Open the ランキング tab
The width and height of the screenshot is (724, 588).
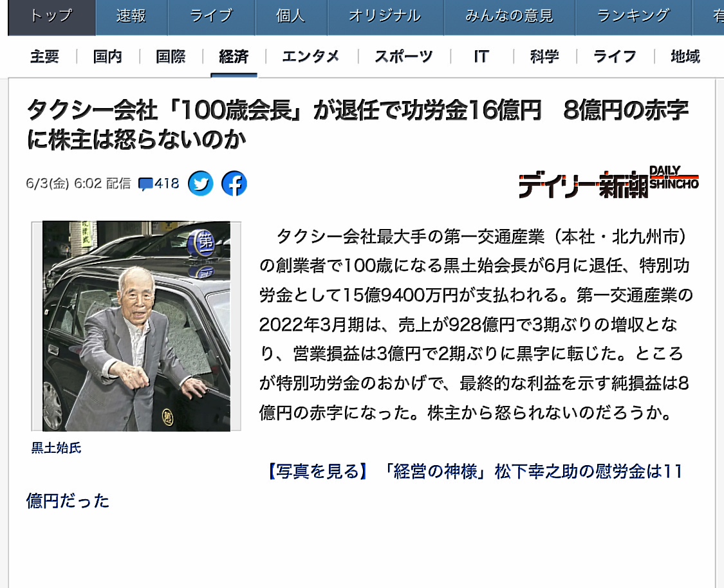coord(633,17)
